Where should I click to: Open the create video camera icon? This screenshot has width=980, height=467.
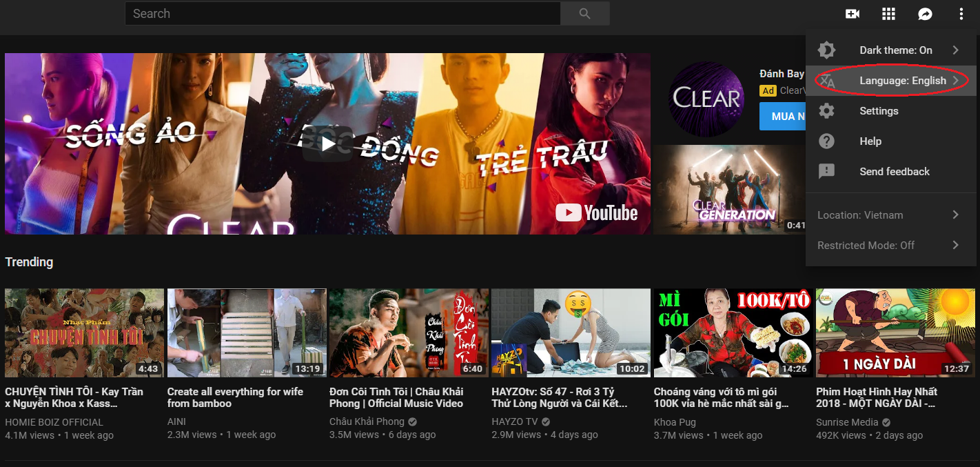click(853, 14)
